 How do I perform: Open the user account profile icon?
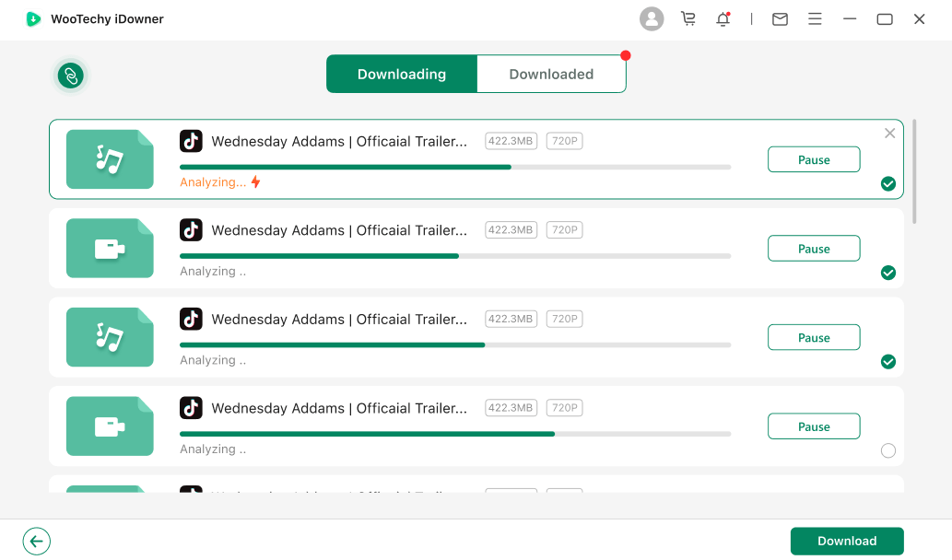click(x=652, y=19)
